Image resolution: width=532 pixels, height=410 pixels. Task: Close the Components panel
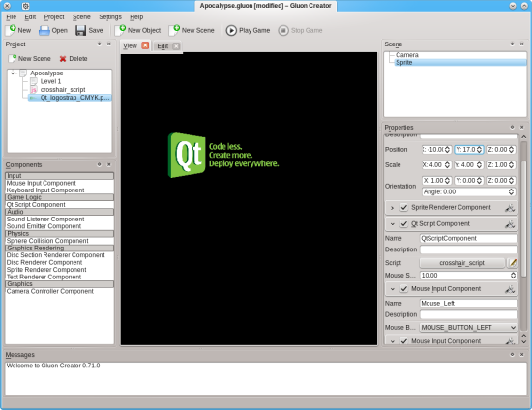click(109, 164)
